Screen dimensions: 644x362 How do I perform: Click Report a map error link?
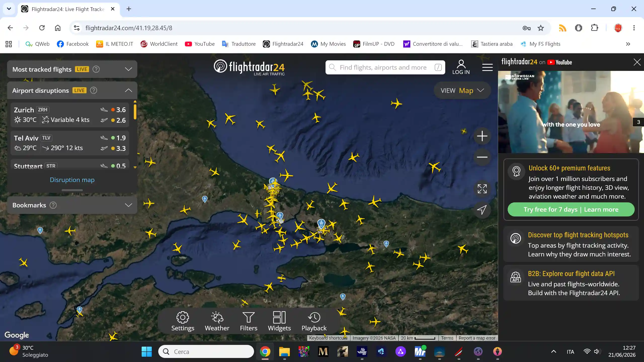tap(477, 338)
